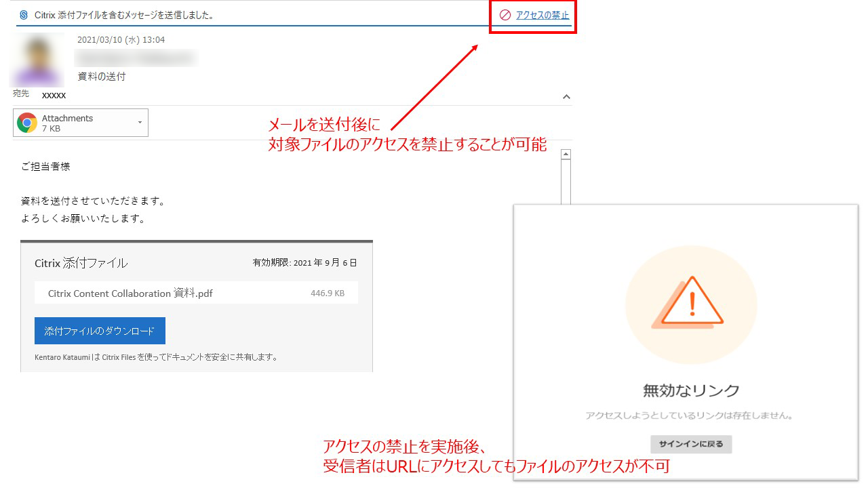Open the sender's profile photo

pyautogui.click(x=39, y=60)
